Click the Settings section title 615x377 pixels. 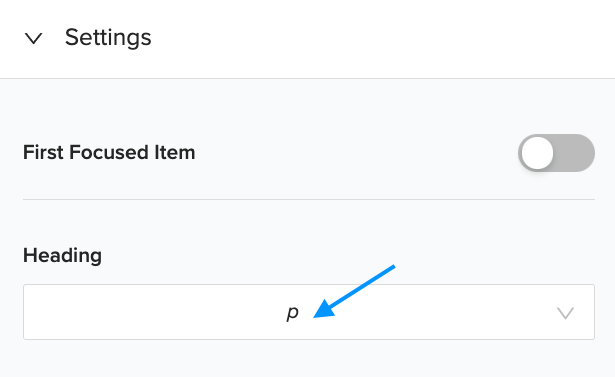[x=108, y=38]
